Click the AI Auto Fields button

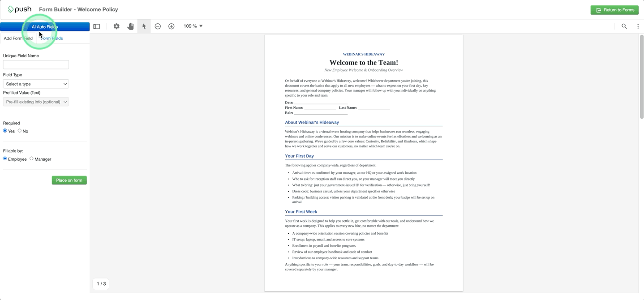(45, 27)
